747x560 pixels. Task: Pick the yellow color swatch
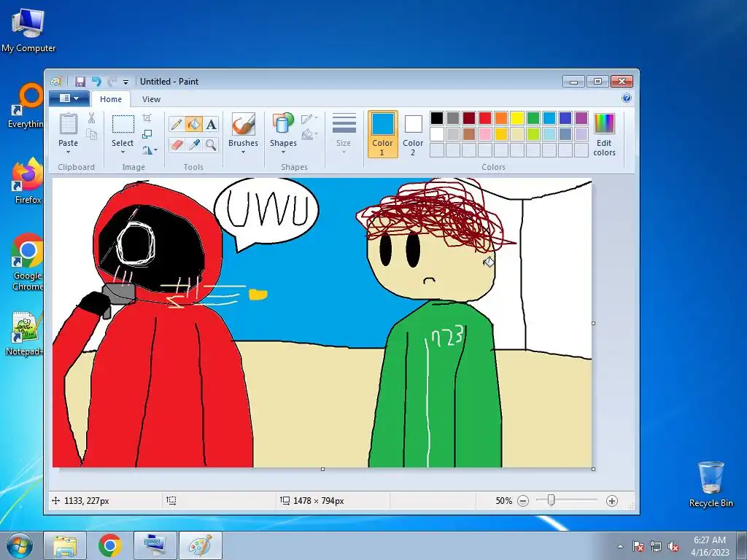(517, 117)
